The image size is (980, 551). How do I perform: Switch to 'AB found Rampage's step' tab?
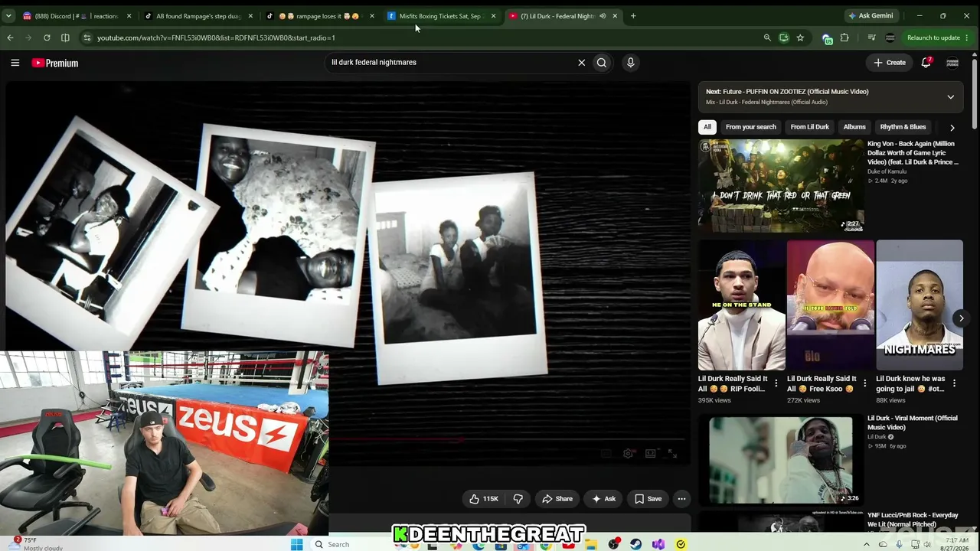198,16
